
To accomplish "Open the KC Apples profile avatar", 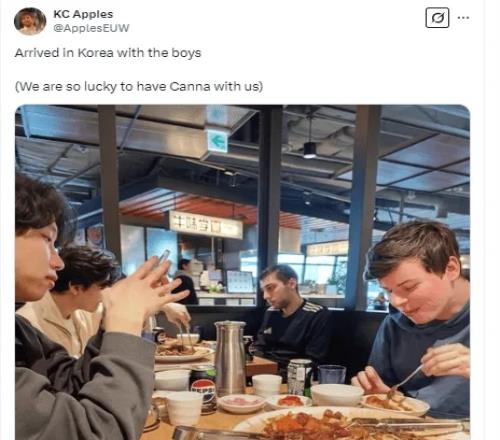I will [30, 21].
